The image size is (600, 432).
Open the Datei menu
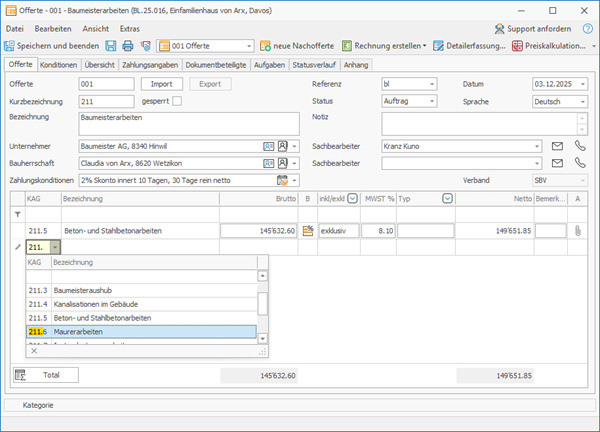pyautogui.click(x=15, y=29)
